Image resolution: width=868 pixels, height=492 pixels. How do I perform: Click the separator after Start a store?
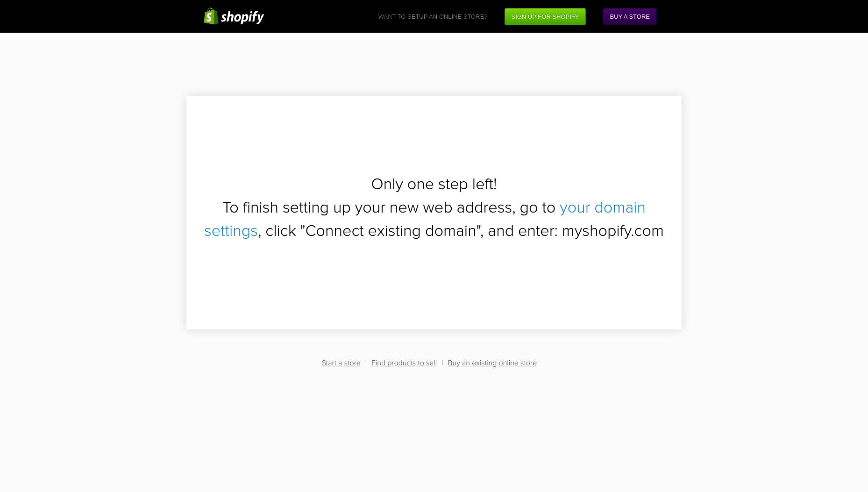tap(366, 363)
